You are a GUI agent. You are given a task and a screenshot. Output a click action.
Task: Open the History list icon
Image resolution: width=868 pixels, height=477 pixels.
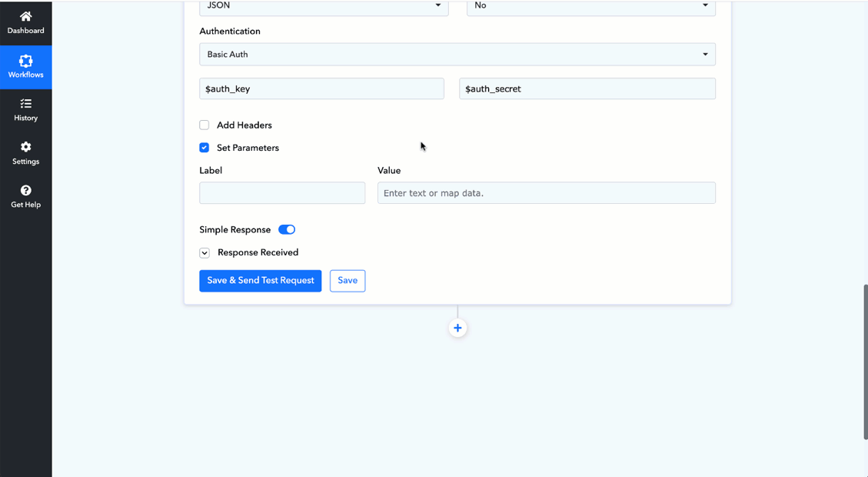(x=25, y=104)
